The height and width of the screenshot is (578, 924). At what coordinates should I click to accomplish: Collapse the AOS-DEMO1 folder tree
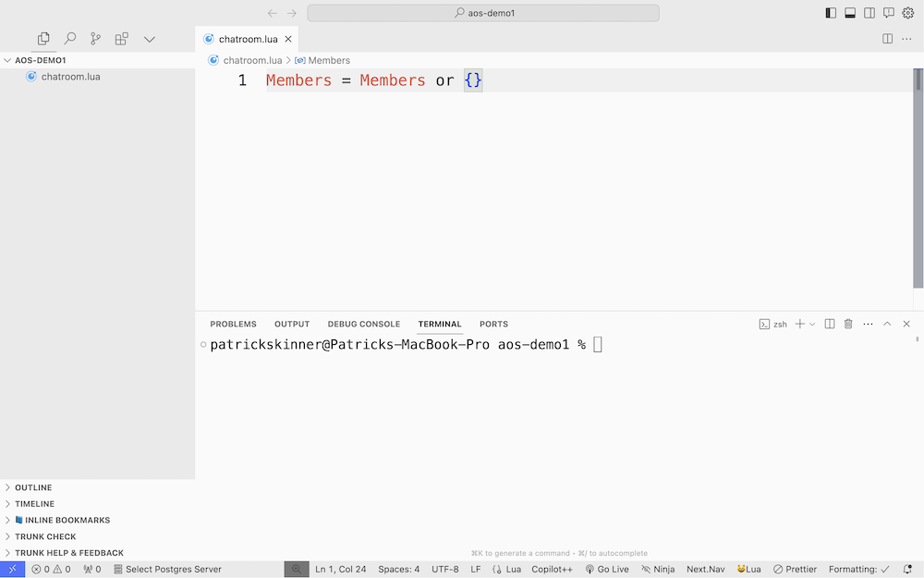tap(7, 59)
